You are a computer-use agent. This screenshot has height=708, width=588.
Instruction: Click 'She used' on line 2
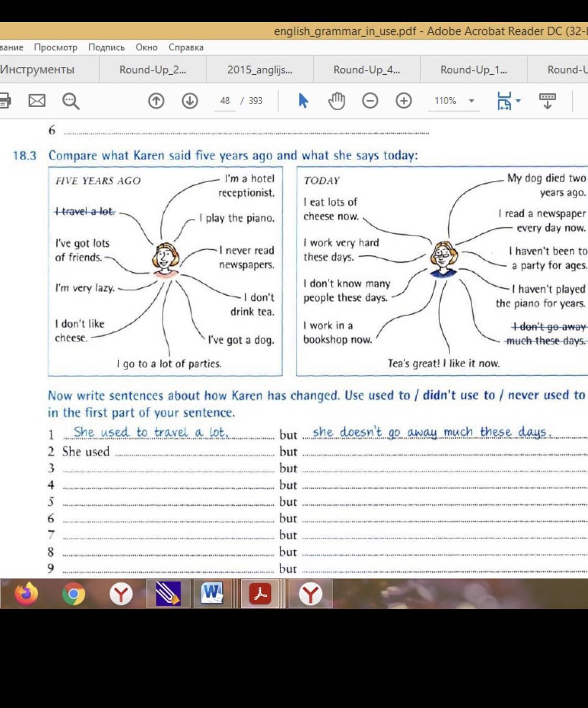pyautogui.click(x=86, y=451)
